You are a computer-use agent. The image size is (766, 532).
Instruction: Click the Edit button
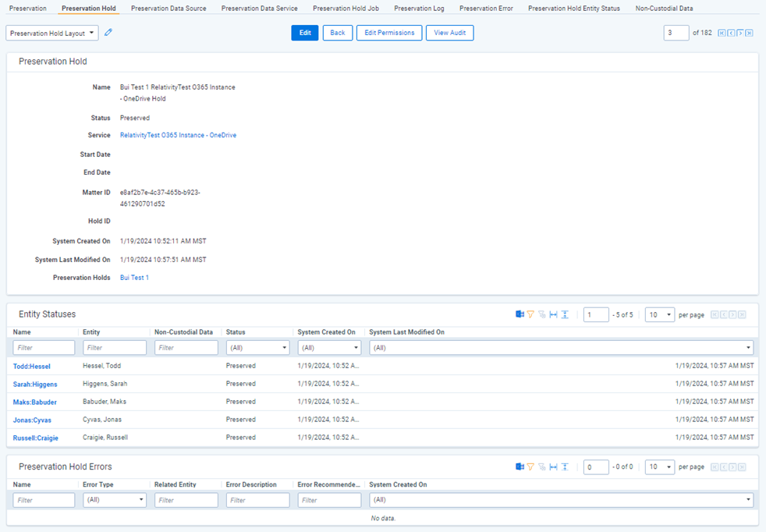click(x=305, y=33)
